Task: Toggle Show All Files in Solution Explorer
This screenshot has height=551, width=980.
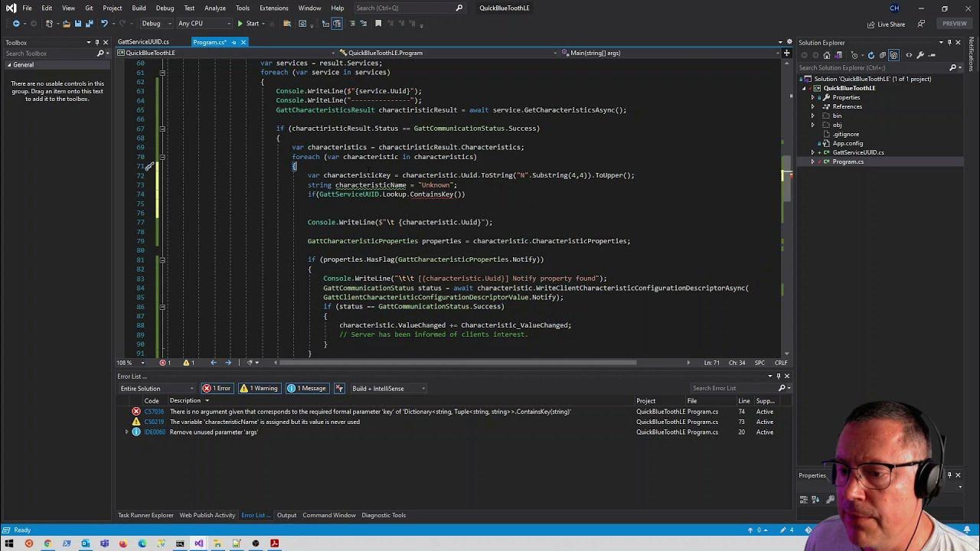Action: click(893, 55)
